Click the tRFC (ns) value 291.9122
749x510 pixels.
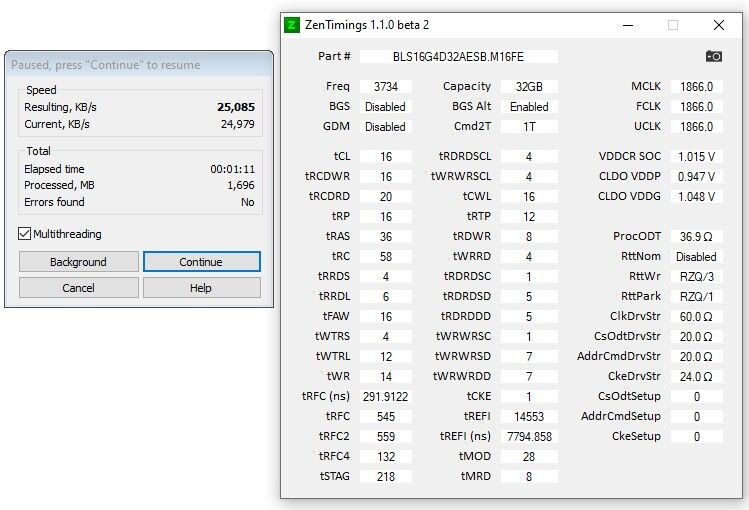coord(386,396)
